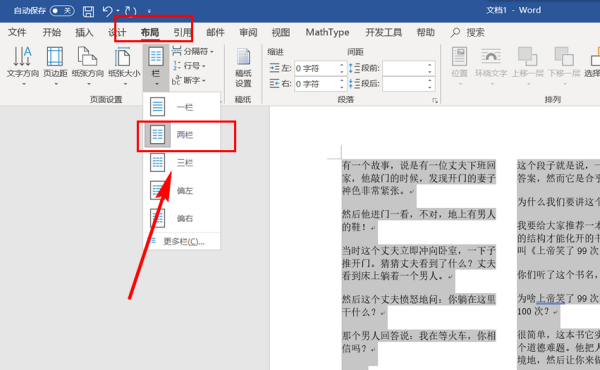Open the MathType tab
The height and width of the screenshot is (370, 600).
pos(327,33)
